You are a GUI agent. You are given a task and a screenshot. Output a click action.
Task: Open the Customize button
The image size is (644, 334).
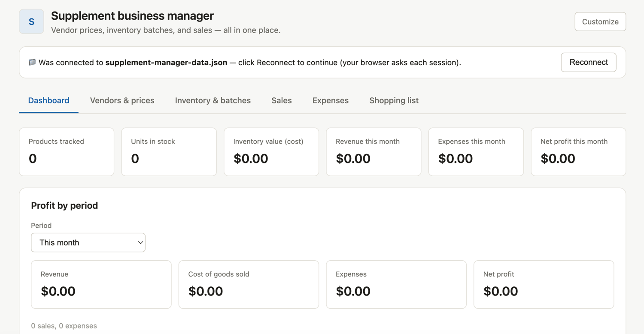click(x=600, y=21)
